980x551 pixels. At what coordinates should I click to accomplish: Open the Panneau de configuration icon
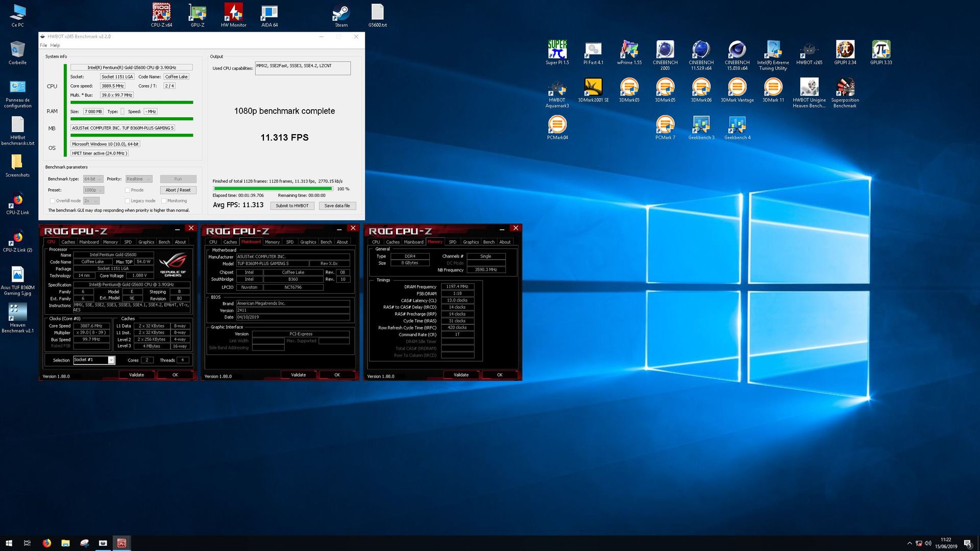click(18, 93)
